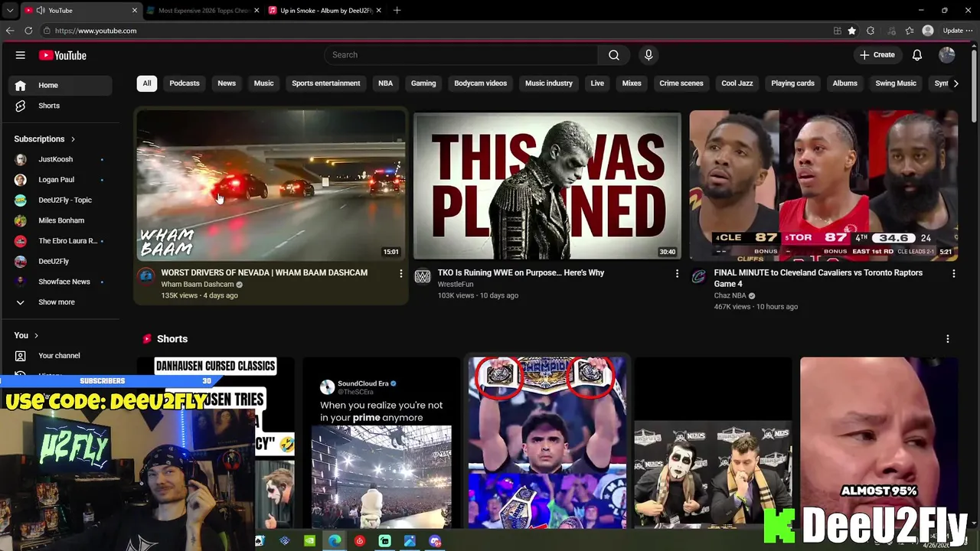Viewport: 980px width, 551px height.
Task: Open Logan Paul subscription channel
Action: pyautogui.click(x=61, y=180)
